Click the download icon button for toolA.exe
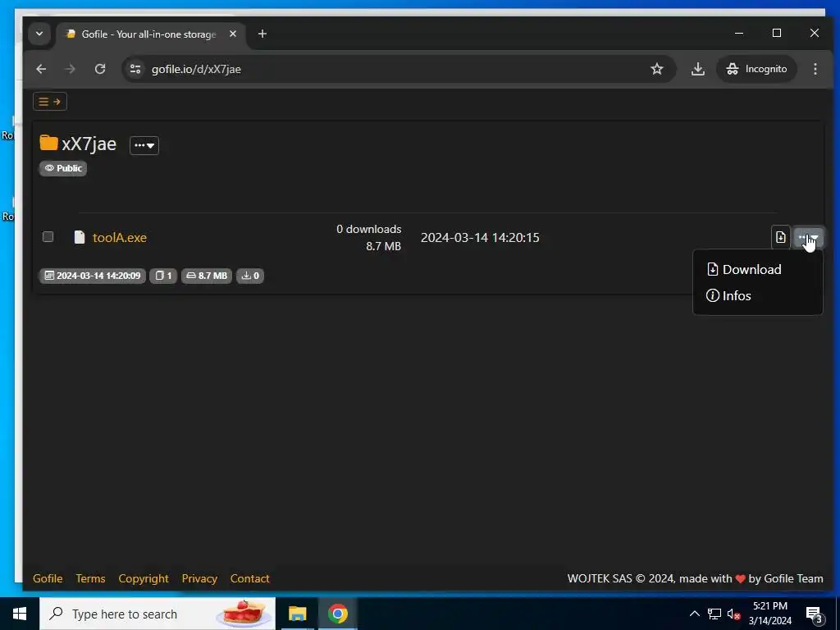840x630 pixels. point(781,237)
